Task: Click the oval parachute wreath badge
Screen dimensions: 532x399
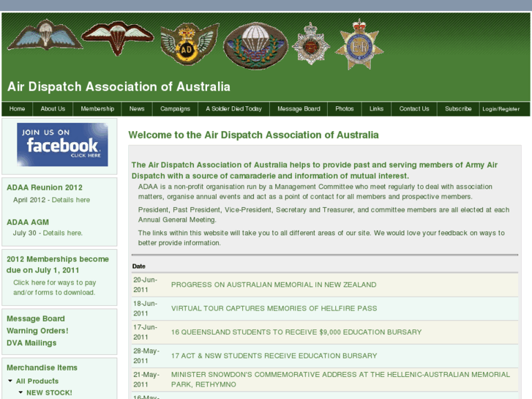Action: click(255, 46)
